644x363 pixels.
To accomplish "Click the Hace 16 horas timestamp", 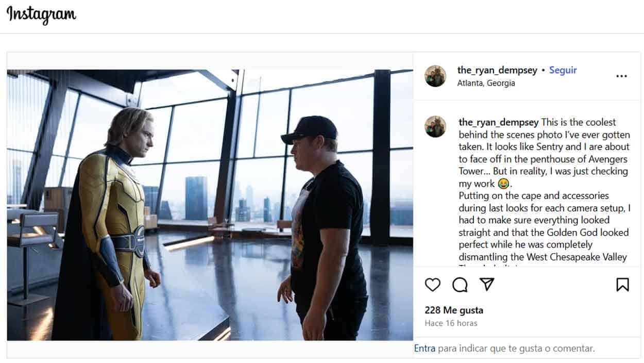I will (451, 323).
